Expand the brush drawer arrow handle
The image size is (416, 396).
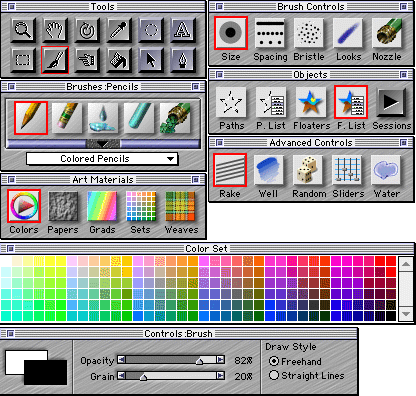[103, 144]
